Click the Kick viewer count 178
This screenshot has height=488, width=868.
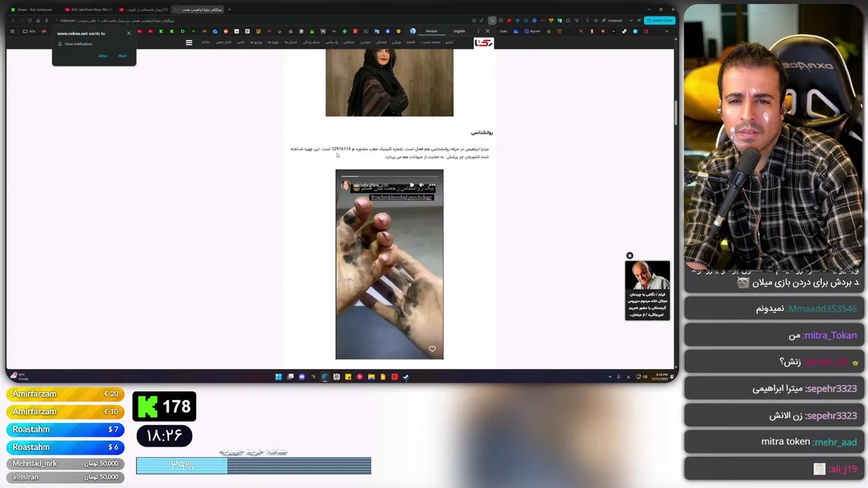pos(164,406)
